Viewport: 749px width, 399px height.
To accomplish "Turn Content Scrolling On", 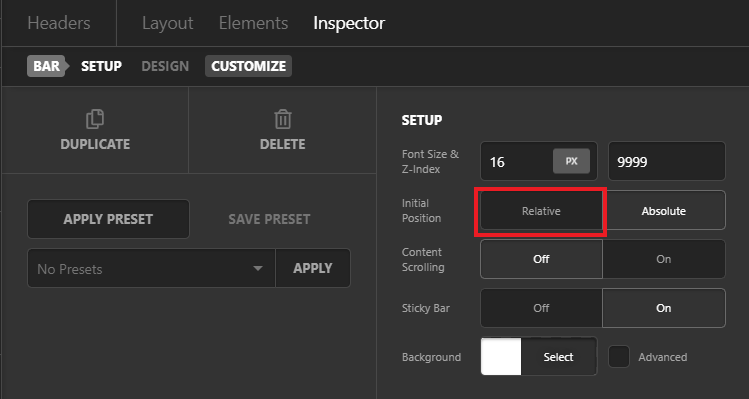I will coord(664,259).
